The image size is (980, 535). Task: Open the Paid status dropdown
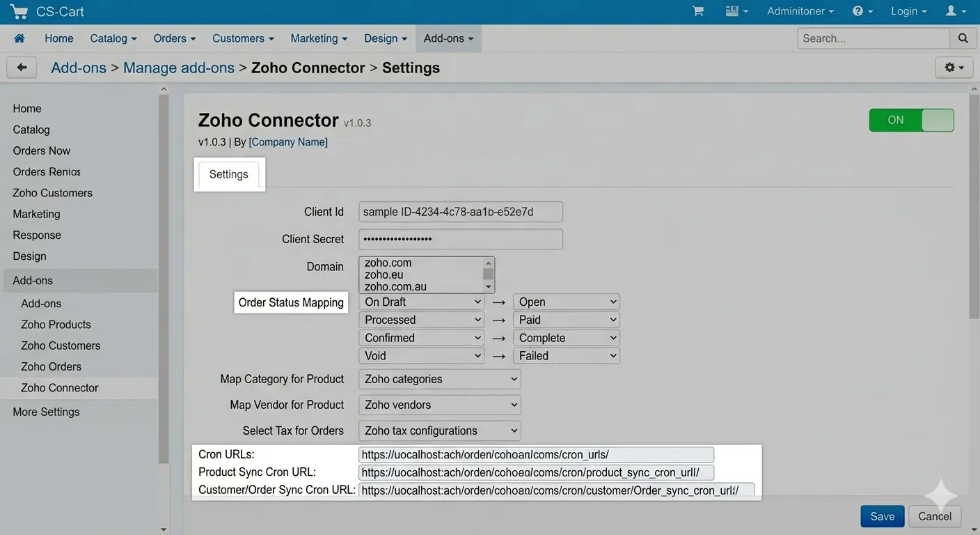567,320
